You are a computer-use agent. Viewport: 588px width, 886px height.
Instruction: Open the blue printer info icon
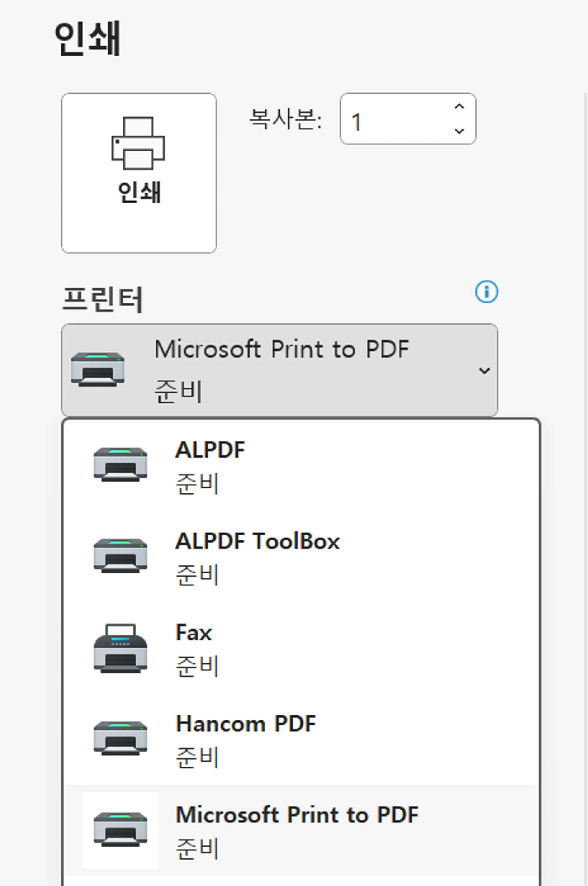point(486,291)
